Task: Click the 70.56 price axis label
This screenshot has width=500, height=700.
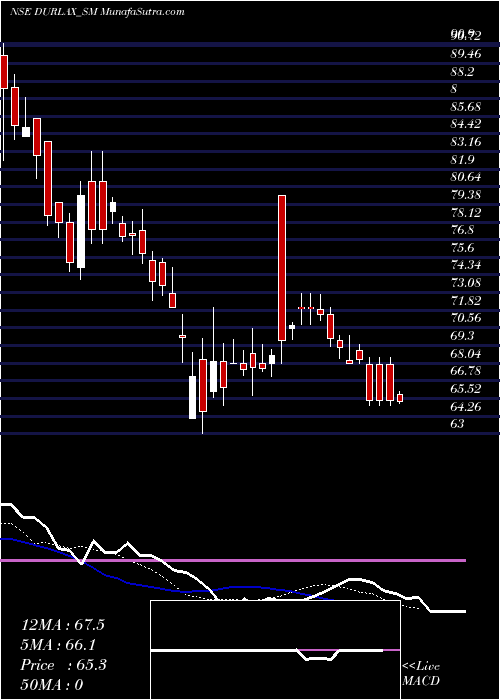Action: pos(466,318)
